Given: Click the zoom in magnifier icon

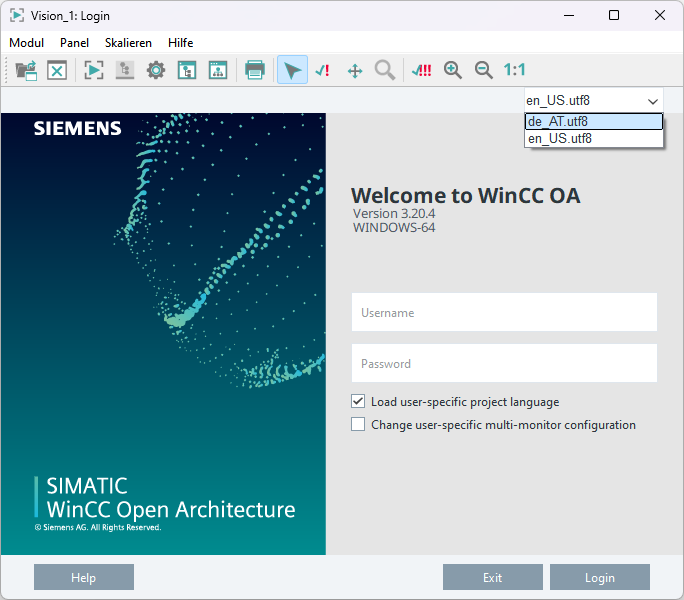Looking at the screenshot, I should 453,70.
